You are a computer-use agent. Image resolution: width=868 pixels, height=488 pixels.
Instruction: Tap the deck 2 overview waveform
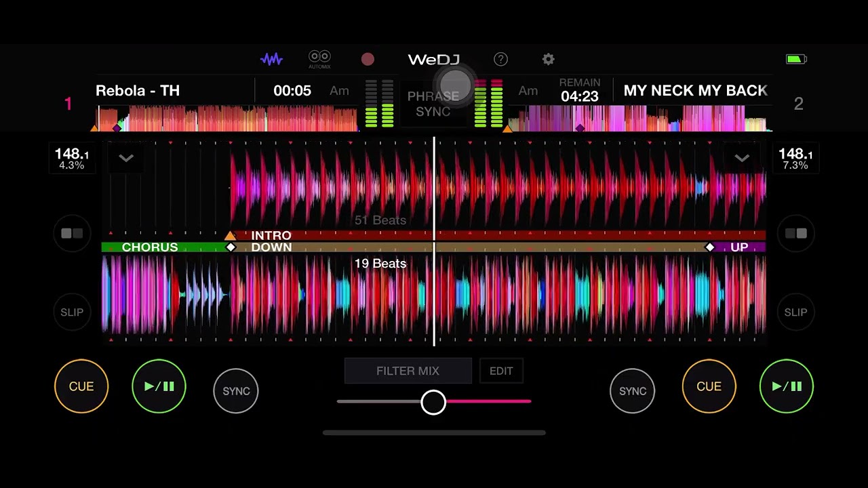click(x=640, y=118)
